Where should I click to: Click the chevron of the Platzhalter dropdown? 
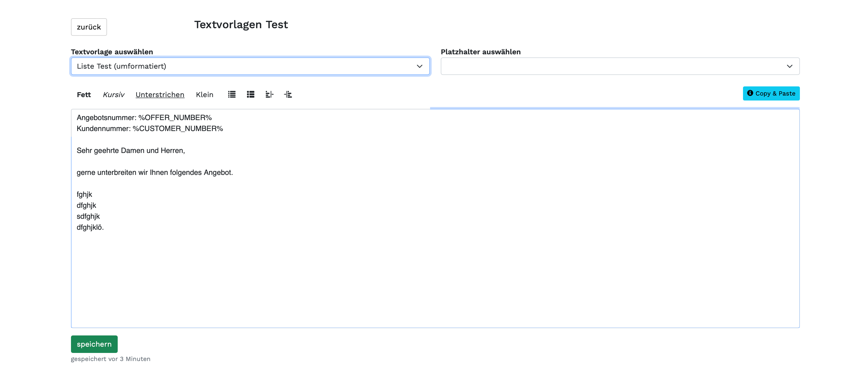tap(789, 66)
